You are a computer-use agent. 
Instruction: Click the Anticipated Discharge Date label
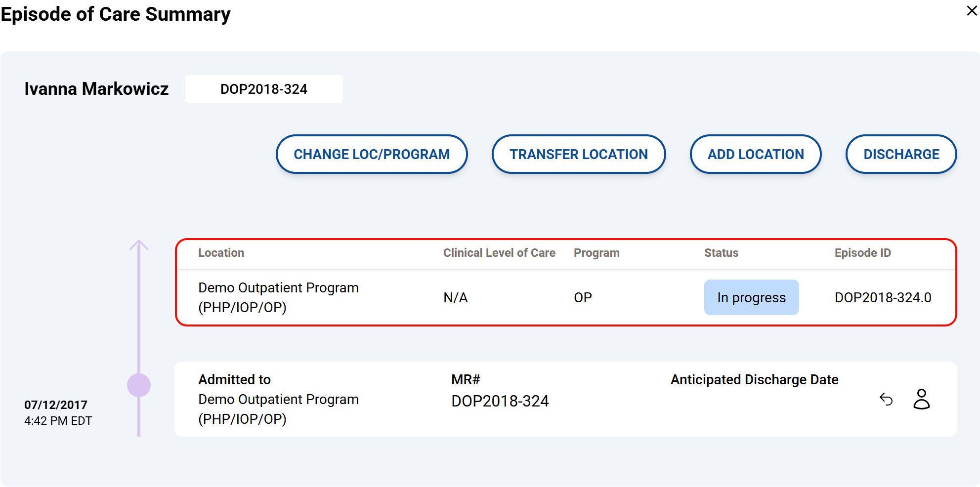click(x=754, y=379)
